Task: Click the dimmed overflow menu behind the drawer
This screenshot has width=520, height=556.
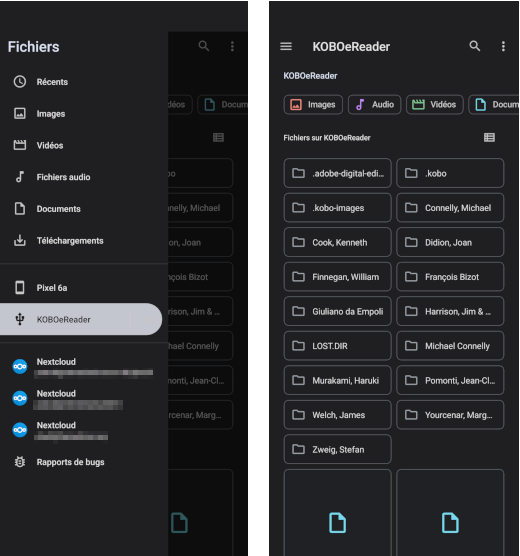Action: [232, 46]
